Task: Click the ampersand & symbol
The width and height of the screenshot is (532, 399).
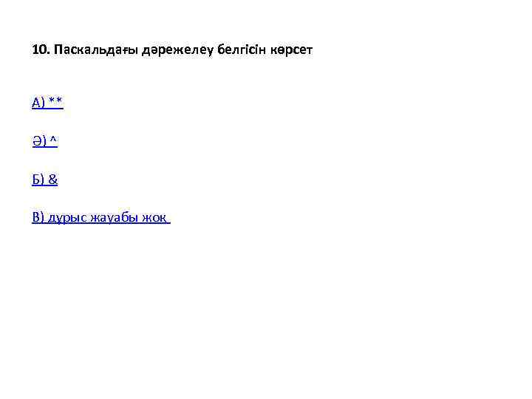Action: click(x=53, y=179)
